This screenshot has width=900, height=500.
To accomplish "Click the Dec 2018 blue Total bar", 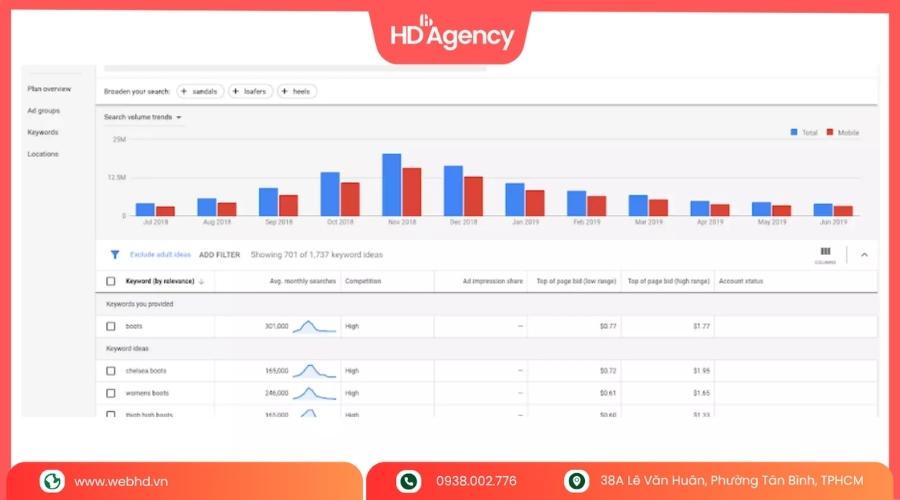I will [453, 191].
